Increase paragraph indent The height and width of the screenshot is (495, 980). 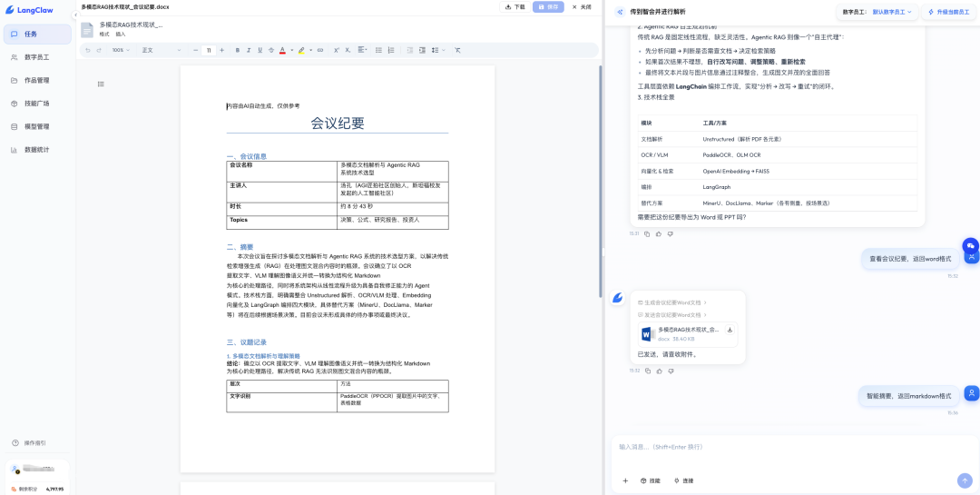coord(423,50)
